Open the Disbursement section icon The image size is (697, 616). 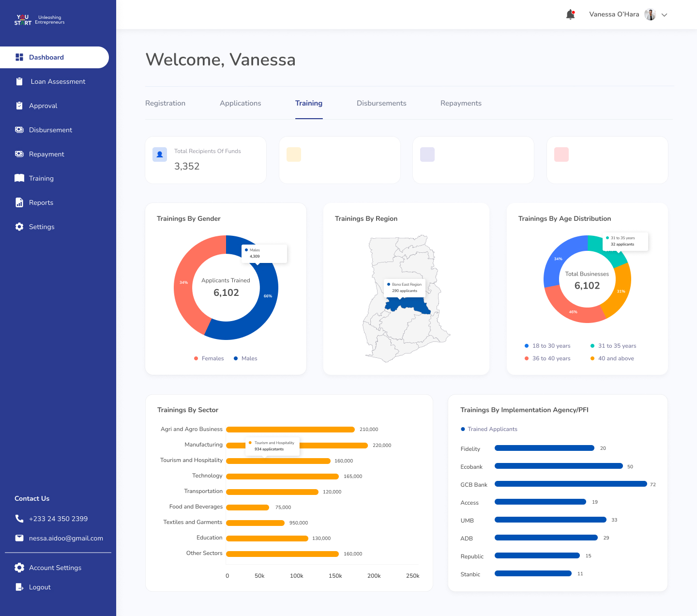(19, 130)
